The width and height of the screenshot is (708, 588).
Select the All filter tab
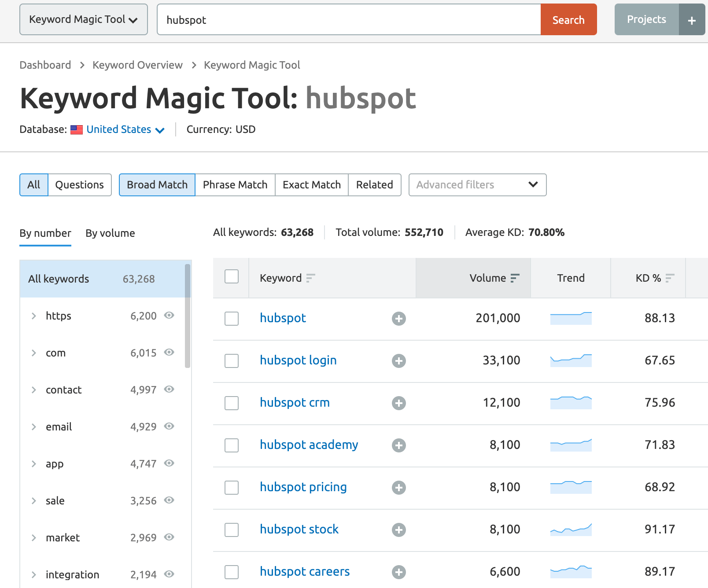point(34,185)
